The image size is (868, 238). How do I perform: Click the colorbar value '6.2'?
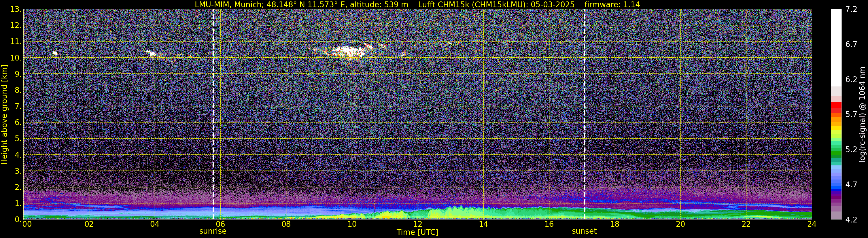coord(851,80)
